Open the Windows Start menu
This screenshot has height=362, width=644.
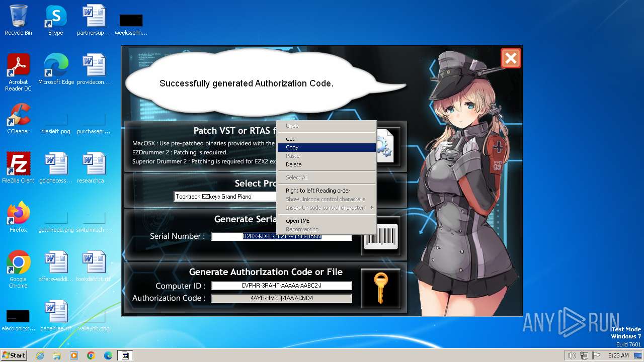14,355
